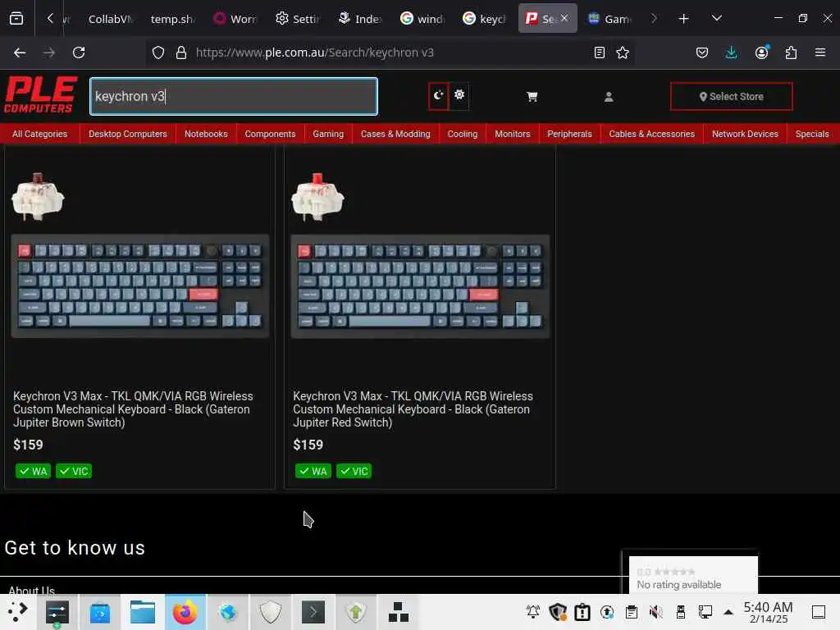This screenshot has width=840, height=630.
Task: Open the extensions puzzle icon
Action: coord(791,52)
